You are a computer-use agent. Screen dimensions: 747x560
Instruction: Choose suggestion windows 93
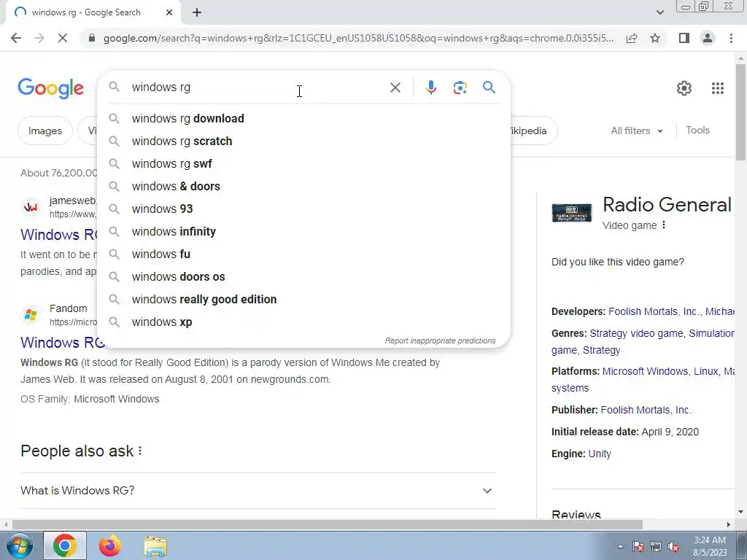(303, 209)
